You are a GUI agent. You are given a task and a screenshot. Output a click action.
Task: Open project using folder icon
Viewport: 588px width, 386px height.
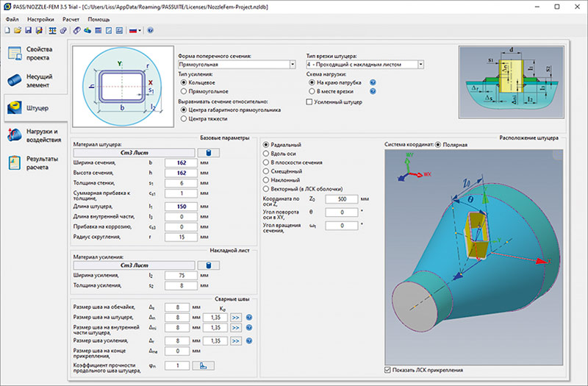18,31
